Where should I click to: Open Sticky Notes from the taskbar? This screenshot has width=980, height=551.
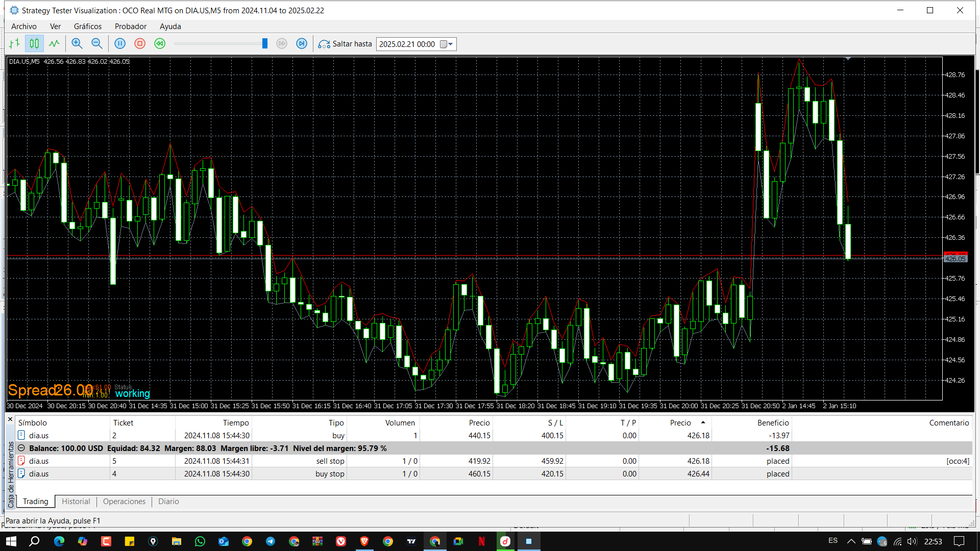pos(130,541)
